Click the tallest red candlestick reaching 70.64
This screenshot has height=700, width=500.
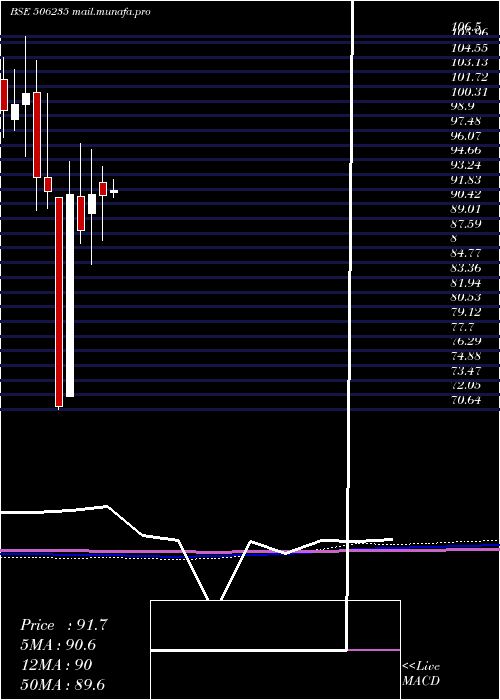(x=59, y=302)
